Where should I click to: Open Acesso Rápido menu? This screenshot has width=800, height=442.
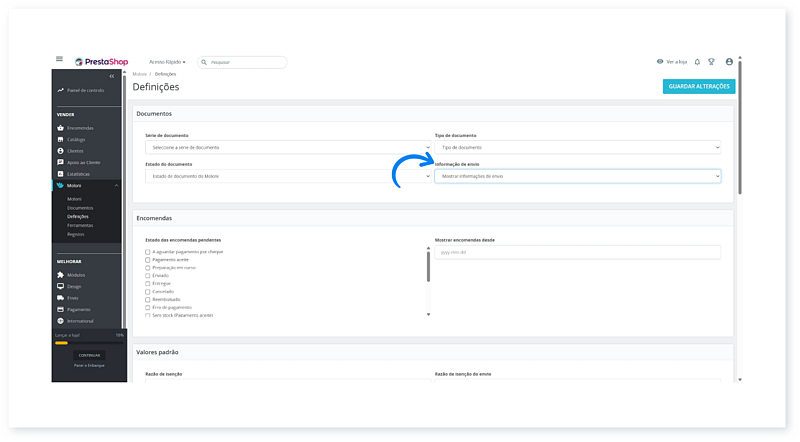(x=167, y=62)
